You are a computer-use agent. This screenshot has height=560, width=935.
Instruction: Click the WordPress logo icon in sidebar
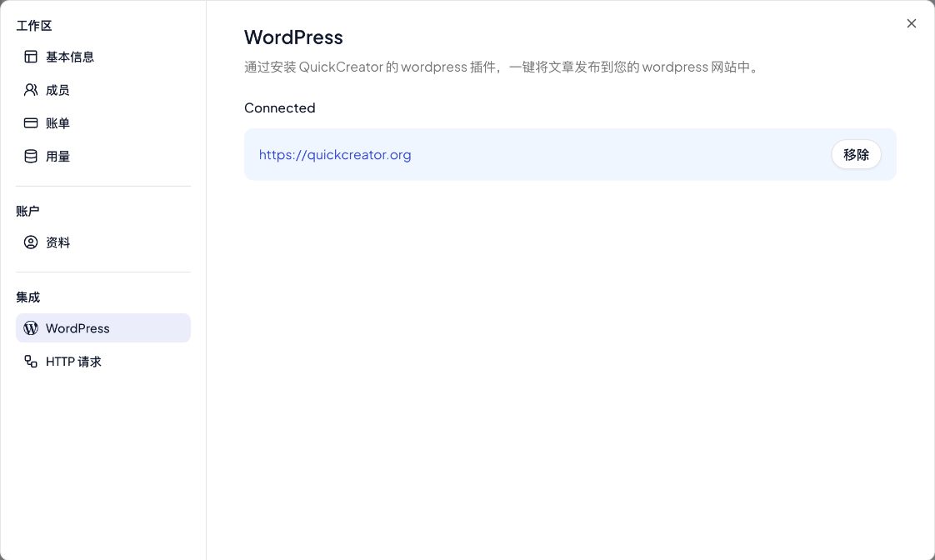click(30, 328)
